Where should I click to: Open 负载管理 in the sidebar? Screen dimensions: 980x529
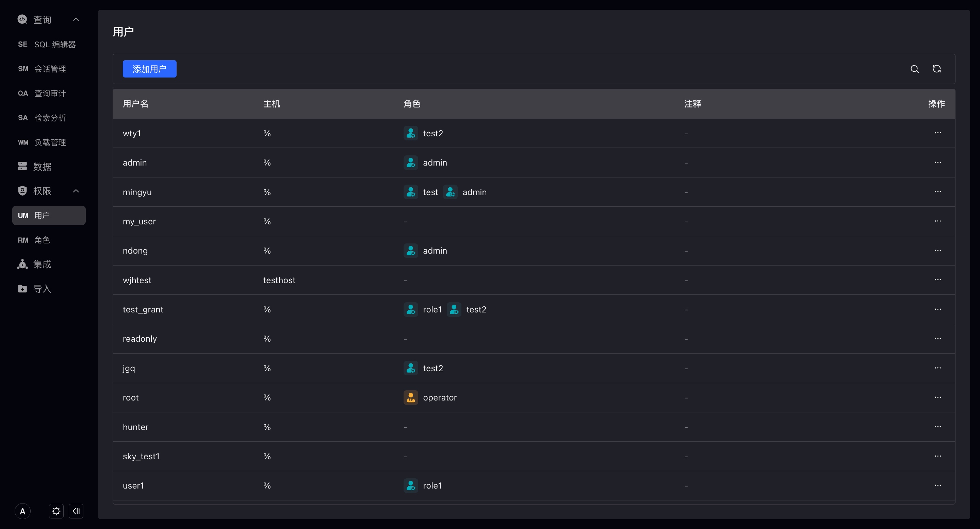coord(49,142)
